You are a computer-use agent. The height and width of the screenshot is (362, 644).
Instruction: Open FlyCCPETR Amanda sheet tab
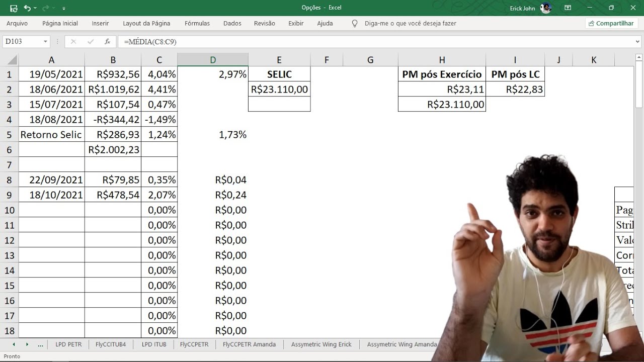click(x=249, y=344)
